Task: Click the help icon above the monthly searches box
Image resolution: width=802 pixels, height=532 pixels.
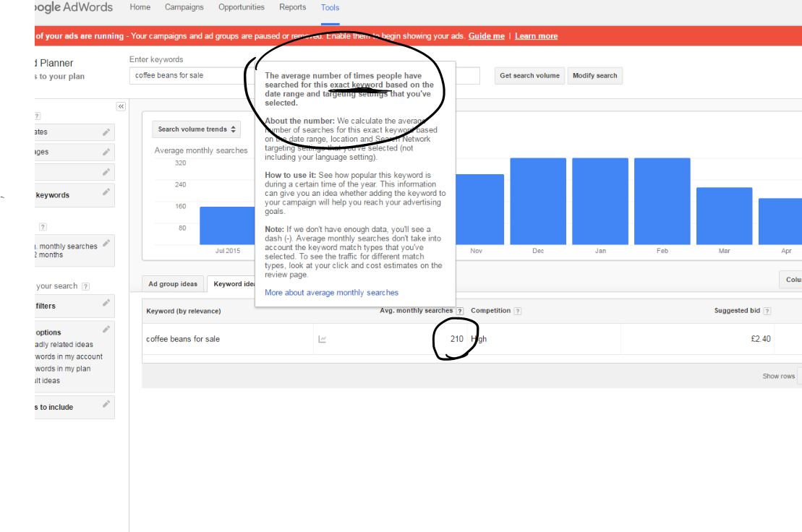Action: tap(43, 227)
